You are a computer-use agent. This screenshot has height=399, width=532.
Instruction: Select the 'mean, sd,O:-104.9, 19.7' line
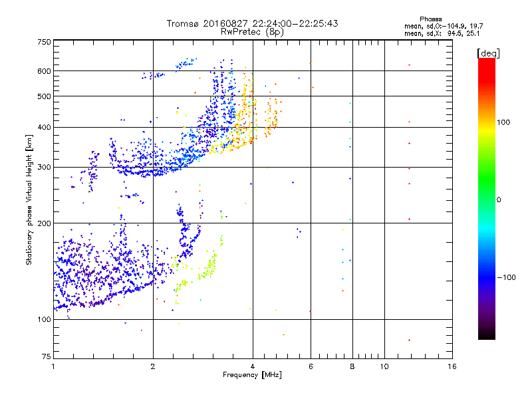point(444,26)
